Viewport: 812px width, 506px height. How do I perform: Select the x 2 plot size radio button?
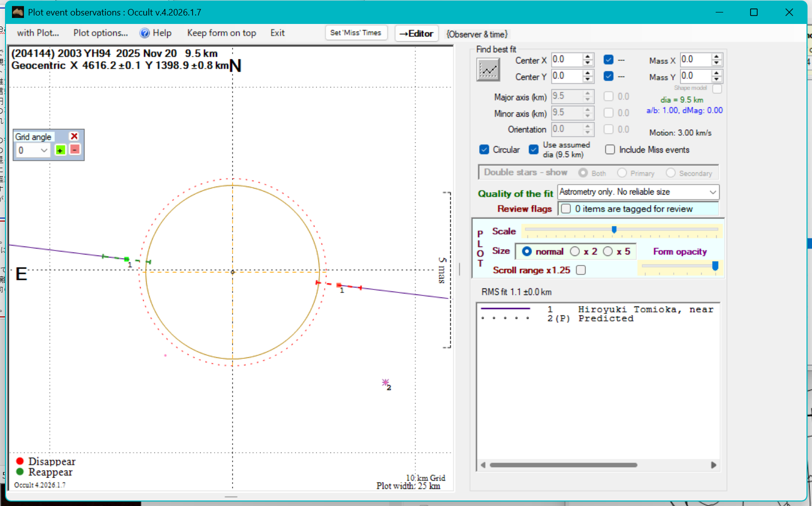point(575,252)
